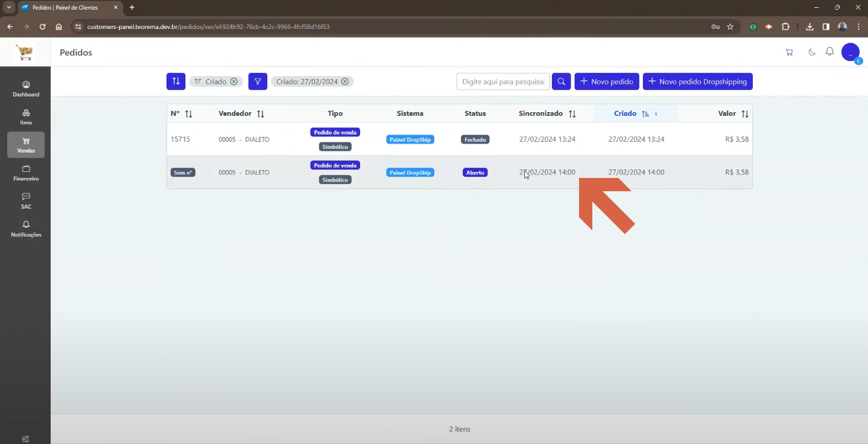Go back with the browser back arrow
The height and width of the screenshot is (444, 868).
point(10,27)
